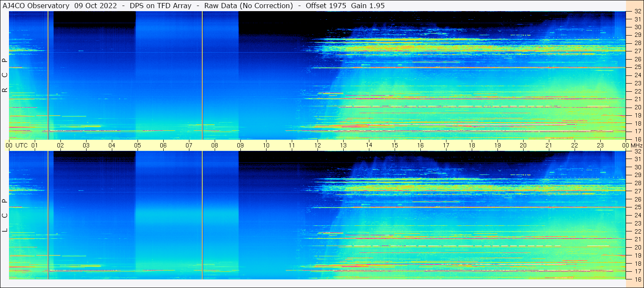644x288 pixels.
Task: Click 25 MHz label on RCP panel
Action: (638, 67)
